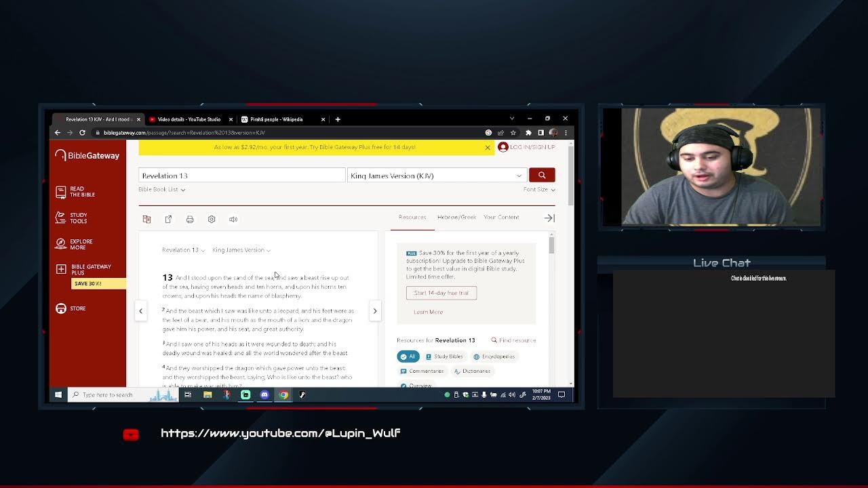
Task: Collapse the resources sidebar arrow icon
Action: click(x=549, y=218)
